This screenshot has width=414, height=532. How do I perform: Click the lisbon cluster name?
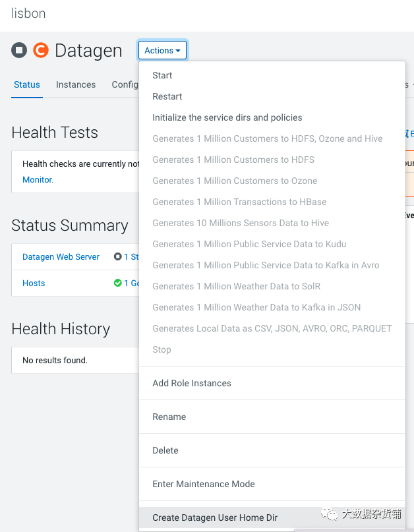[x=28, y=14]
